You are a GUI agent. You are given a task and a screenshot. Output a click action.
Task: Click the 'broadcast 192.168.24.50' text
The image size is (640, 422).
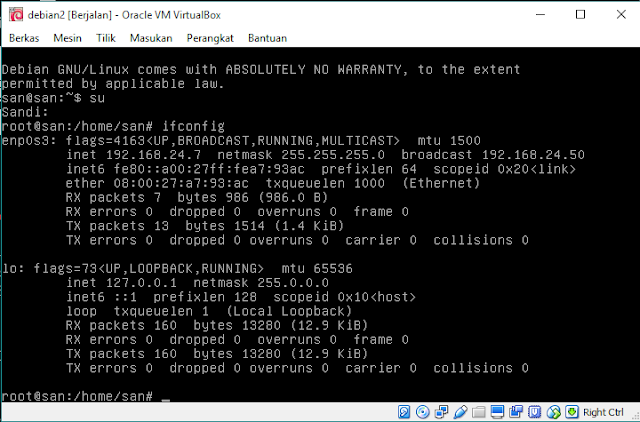pos(493,155)
